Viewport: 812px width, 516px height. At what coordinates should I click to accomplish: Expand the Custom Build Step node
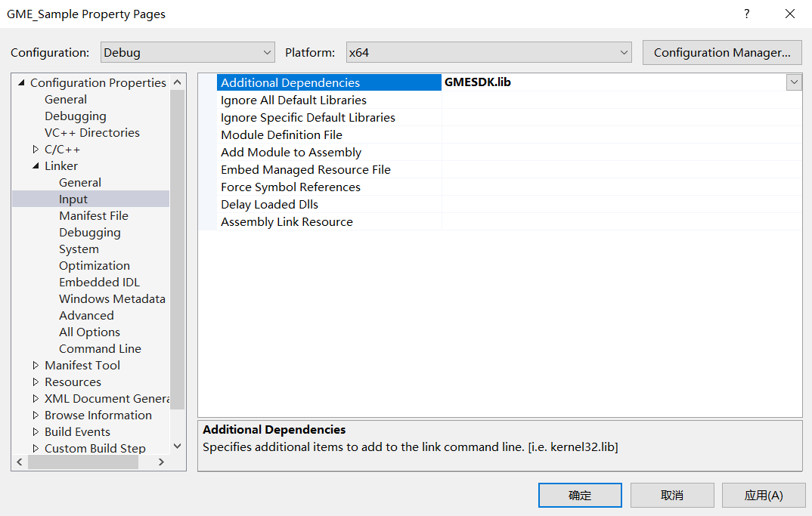(x=36, y=448)
